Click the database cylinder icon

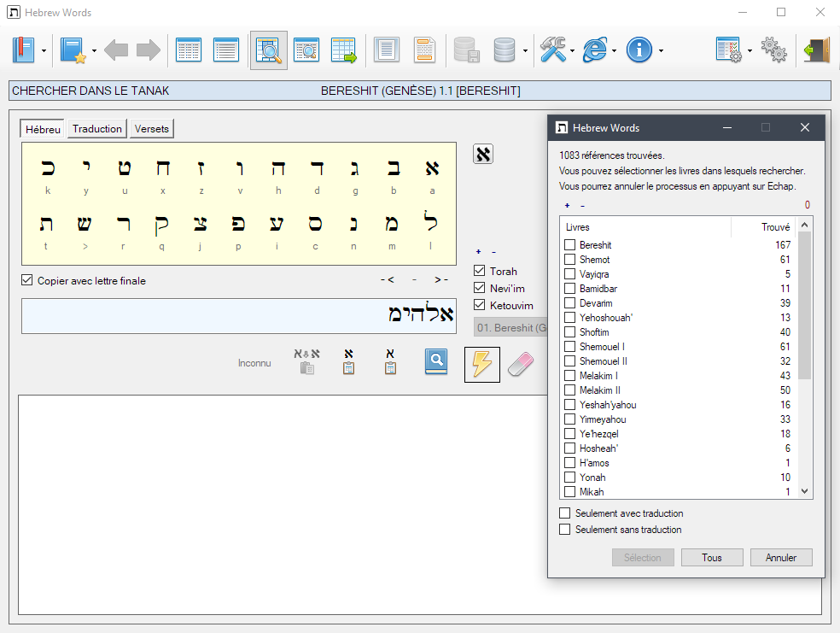pyautogui.click(x=505, y=50)
